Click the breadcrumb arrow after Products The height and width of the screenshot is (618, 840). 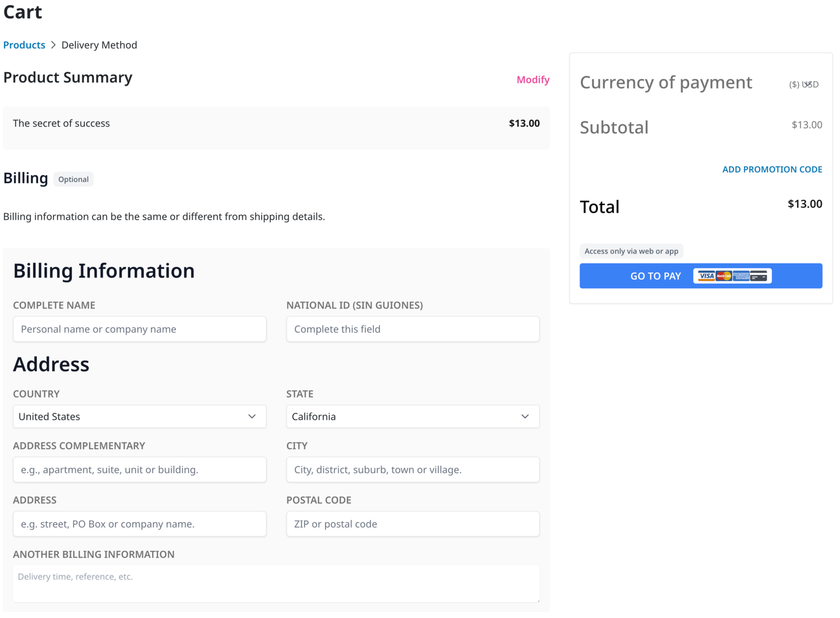point(53,45)
